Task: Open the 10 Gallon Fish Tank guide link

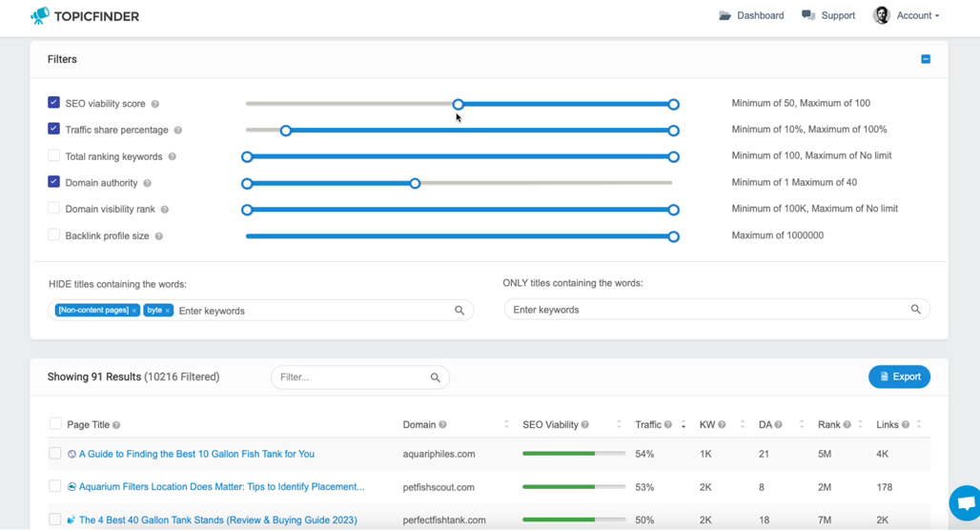Action: pyautogui.click(x=196, y=454)
